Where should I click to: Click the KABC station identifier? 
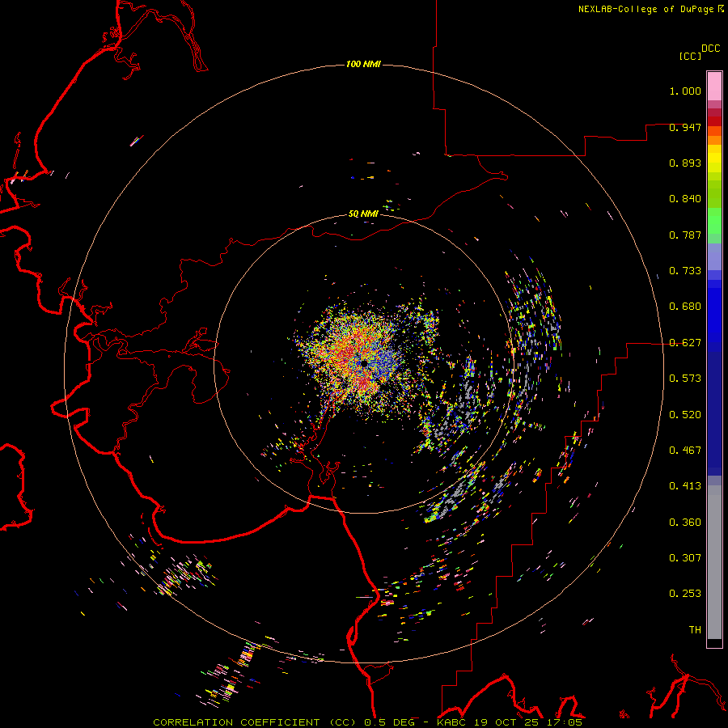pos(452,722)
